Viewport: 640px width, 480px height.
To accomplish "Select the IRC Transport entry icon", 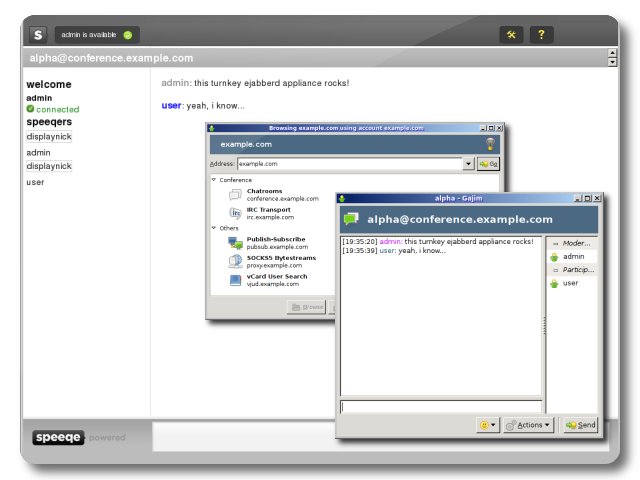I will 235,213.
